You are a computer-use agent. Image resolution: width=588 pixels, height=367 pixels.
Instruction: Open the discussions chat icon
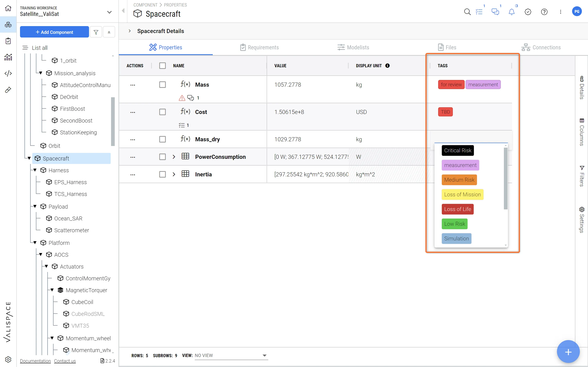(495, 12)
